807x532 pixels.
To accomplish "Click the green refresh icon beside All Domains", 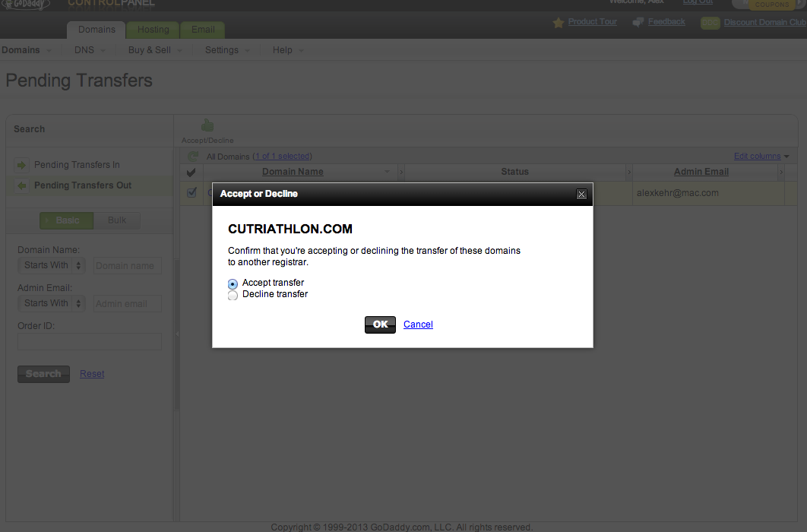I will [193, 156].
